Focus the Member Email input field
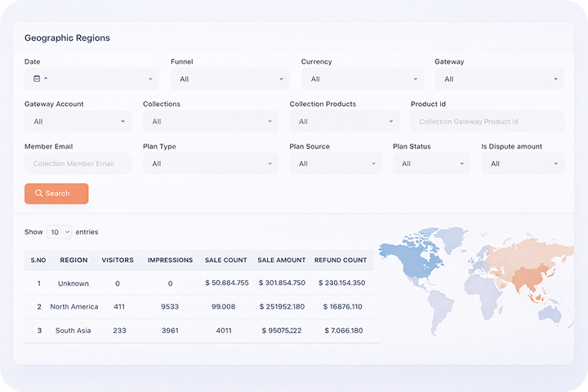The height and width of the screenshot is (392, 588). click(x=78, y=163)
